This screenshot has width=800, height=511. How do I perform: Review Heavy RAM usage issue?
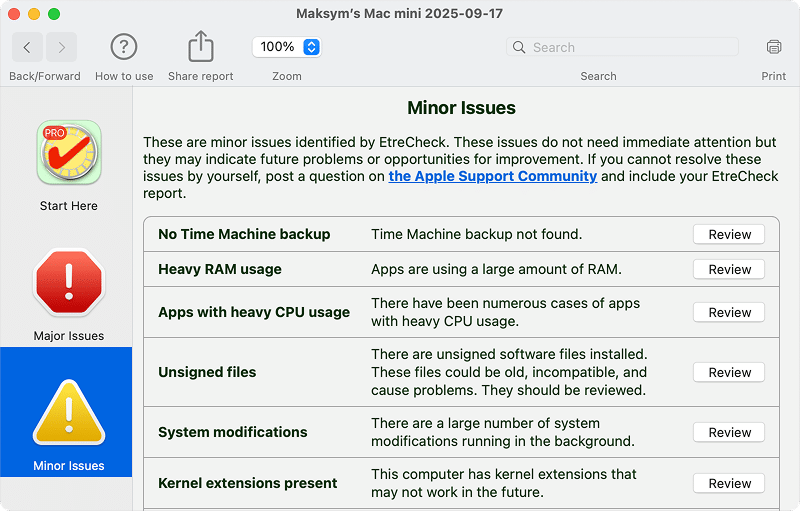pyautogui.click(x=729, y=269)
